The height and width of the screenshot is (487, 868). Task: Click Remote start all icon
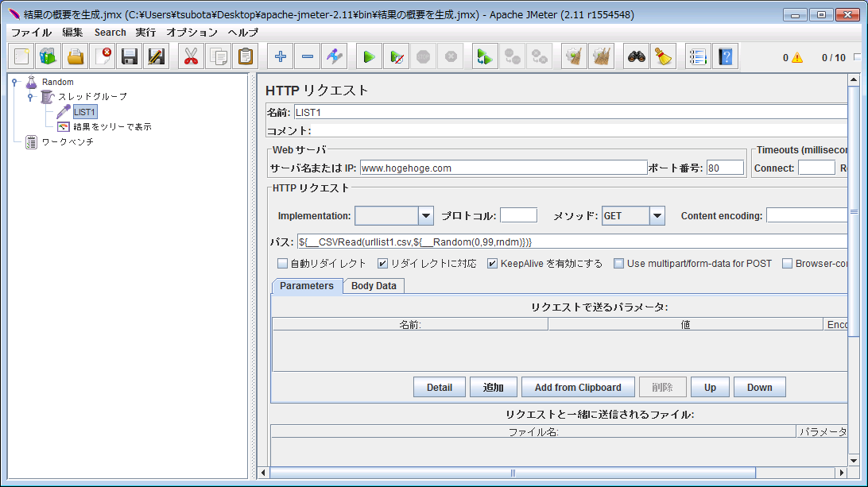tap(485, 56)
